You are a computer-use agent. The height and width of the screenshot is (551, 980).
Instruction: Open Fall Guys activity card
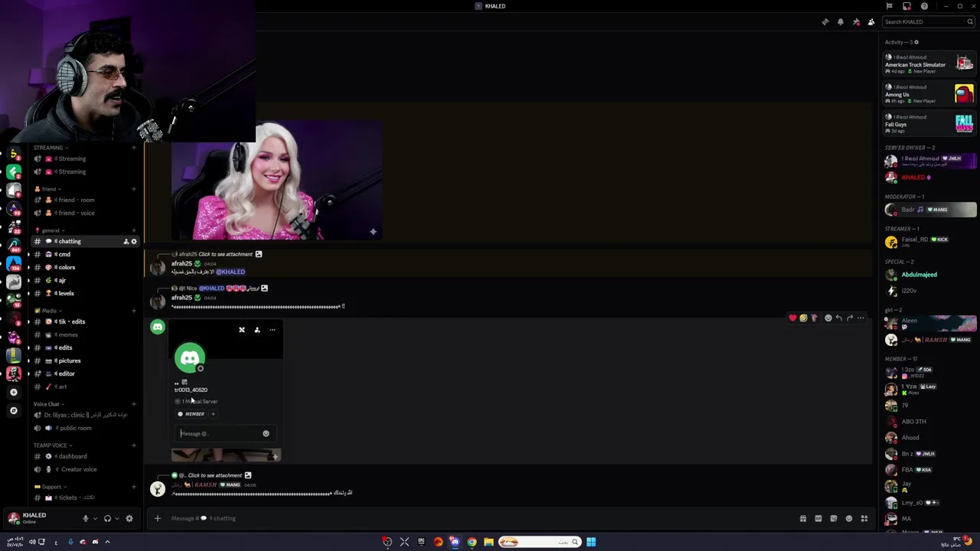[x=929, y=124]
